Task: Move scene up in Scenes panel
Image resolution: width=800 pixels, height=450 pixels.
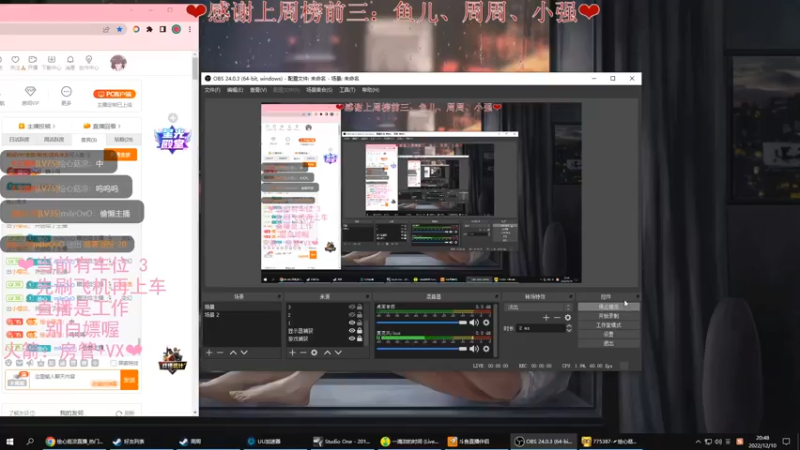Action: pyautogui.click(x=233, y=353)
